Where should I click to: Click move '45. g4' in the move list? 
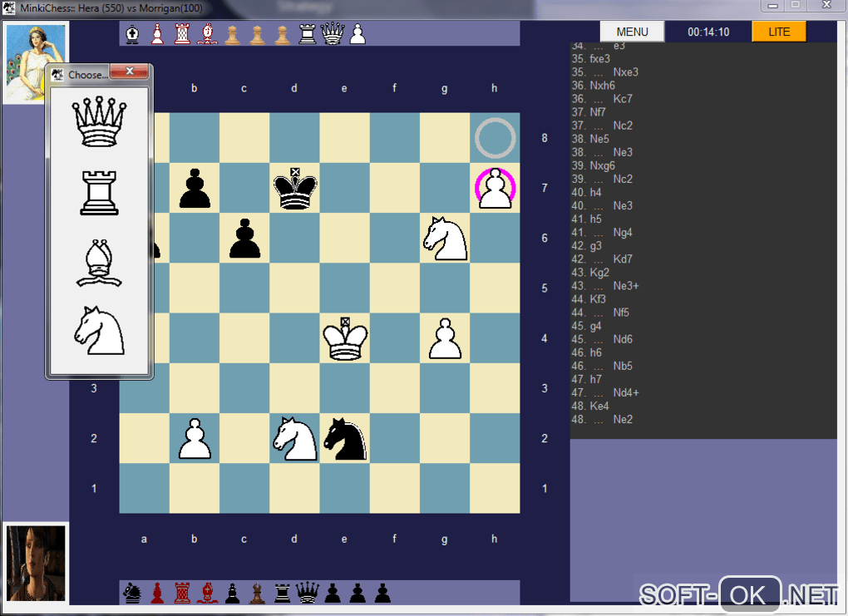586,326
